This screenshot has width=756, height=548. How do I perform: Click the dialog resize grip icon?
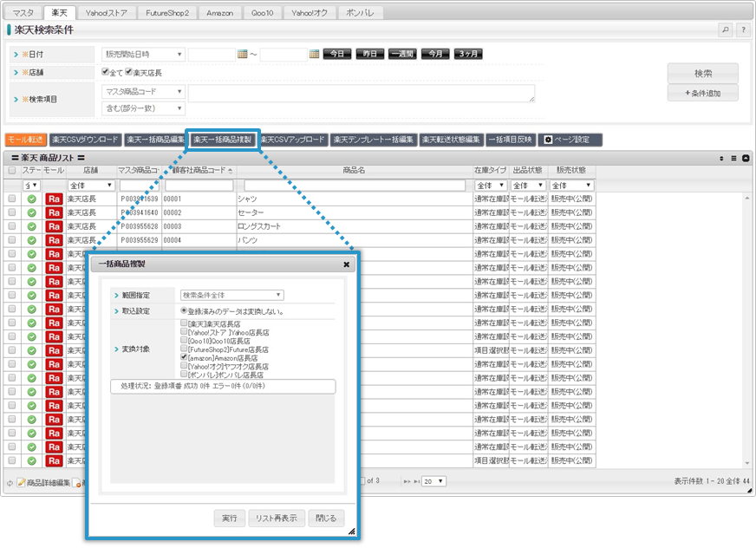[351, 532]
